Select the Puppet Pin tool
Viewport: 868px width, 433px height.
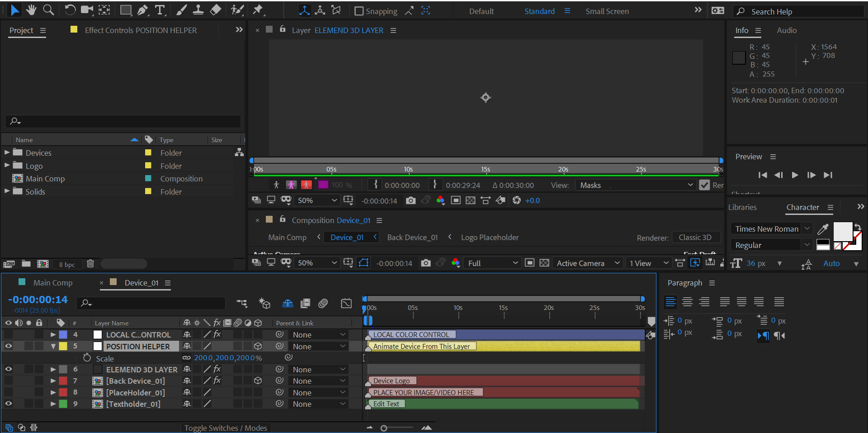pos(258,10)
